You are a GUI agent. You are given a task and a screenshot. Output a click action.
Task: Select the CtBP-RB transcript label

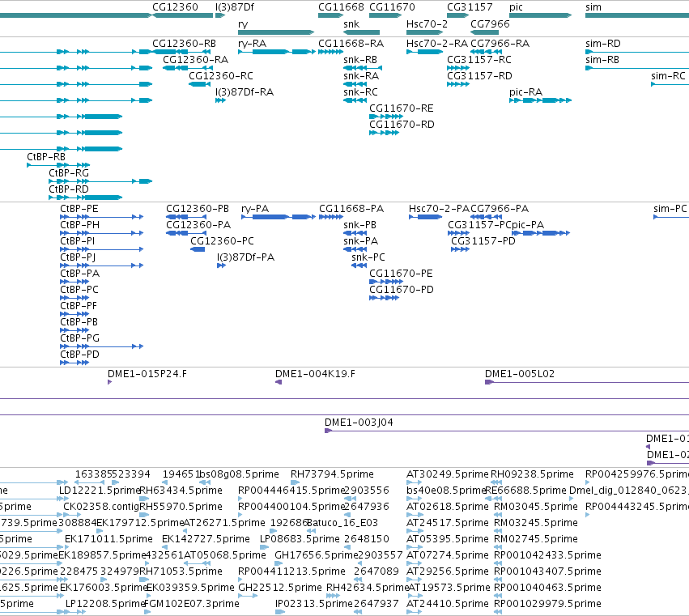pyautogui.click(x=46, y=157)
